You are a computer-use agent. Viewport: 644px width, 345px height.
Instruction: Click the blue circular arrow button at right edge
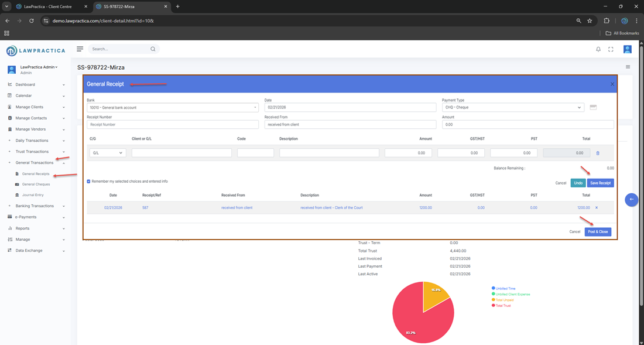tap(631, 199)
